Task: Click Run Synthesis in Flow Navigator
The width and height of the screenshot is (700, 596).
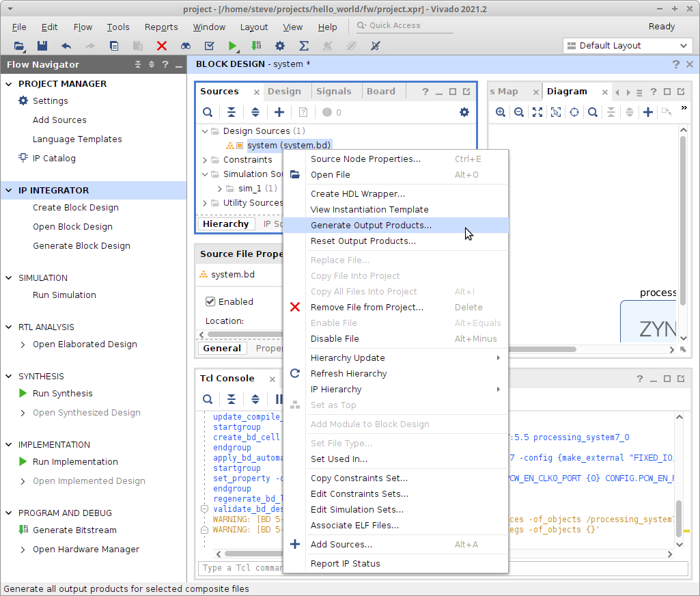Action: coord(62,393)
